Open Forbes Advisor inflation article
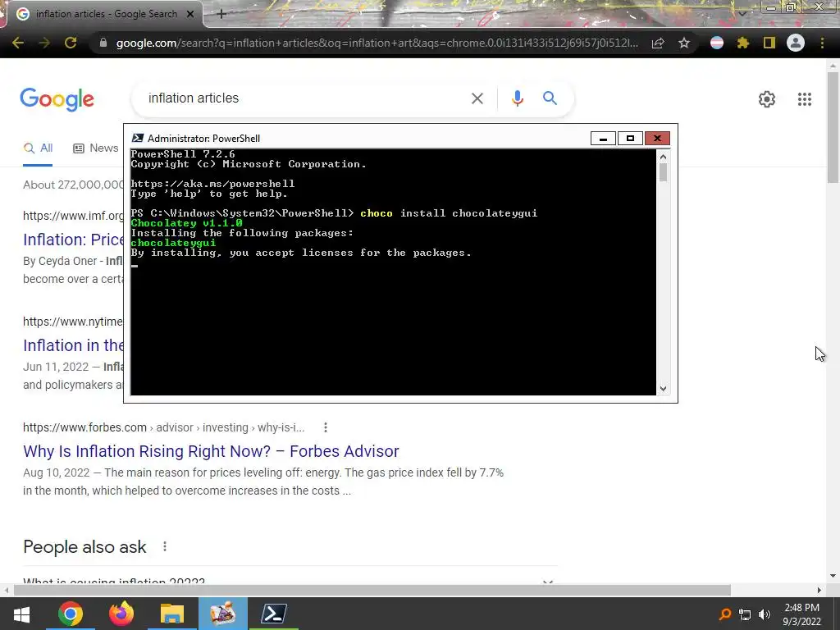The image size is (840, 630). click(211, 451)
